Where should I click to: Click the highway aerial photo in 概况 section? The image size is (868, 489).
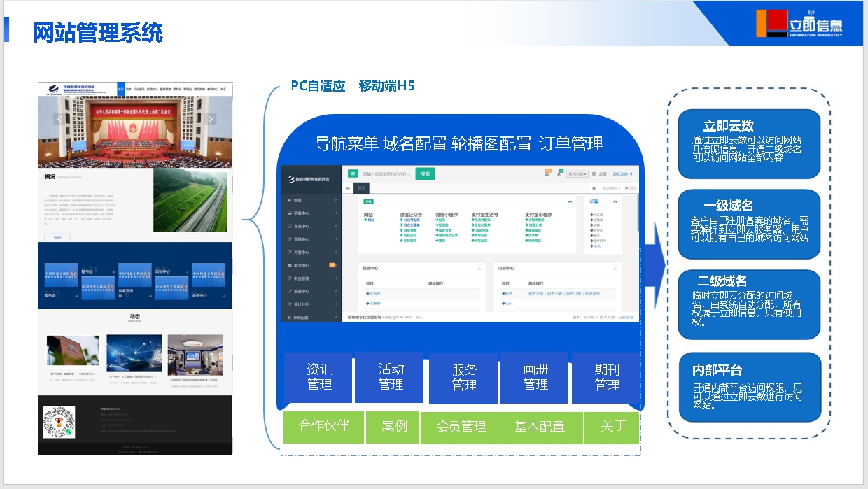coord(190,201)
